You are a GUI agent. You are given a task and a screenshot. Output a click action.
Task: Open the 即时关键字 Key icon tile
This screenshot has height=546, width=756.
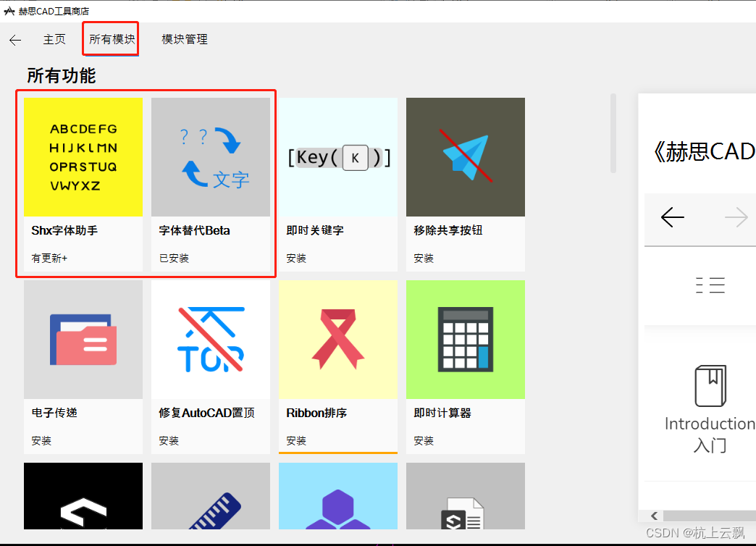coord(338,157)
